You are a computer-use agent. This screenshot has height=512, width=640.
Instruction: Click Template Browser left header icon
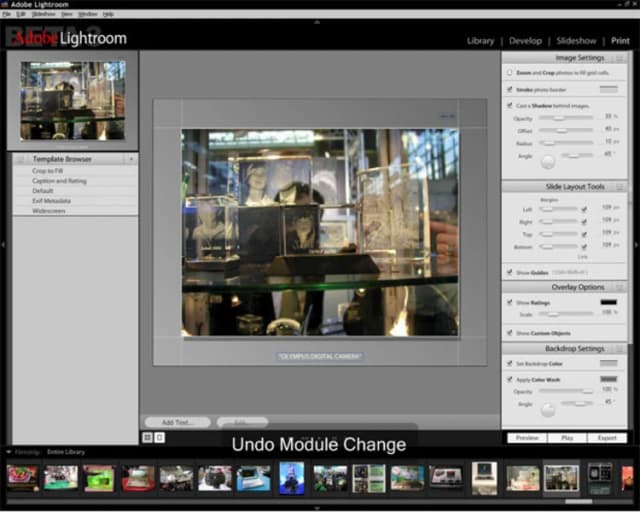(20, 159)
